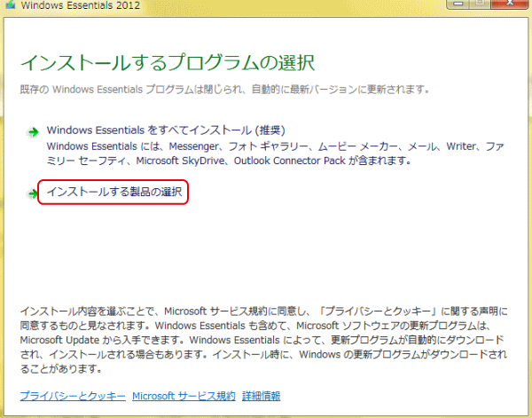Click the subtitle about 既存の Windows Essentials プログラム
This screenshot has width=532, height=418.
coord(225,90)
